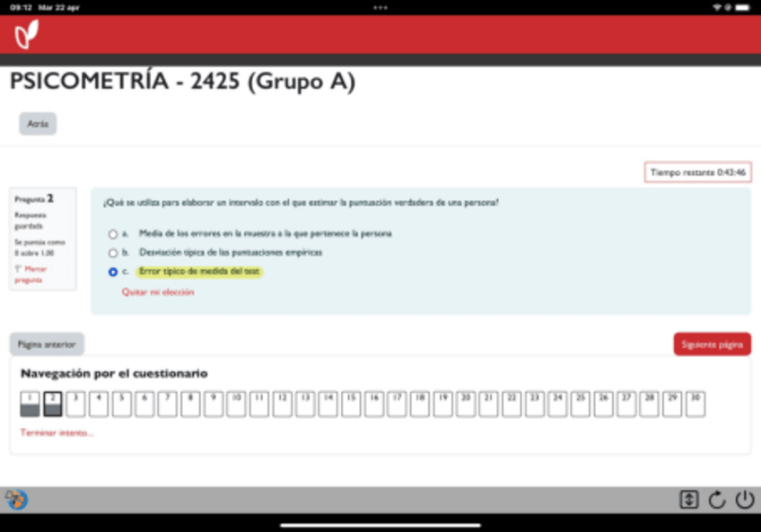The width and height of the screenshot is (761, 532).
Task: Jump to question 21 in the quiz navigation
Action: 489,404
